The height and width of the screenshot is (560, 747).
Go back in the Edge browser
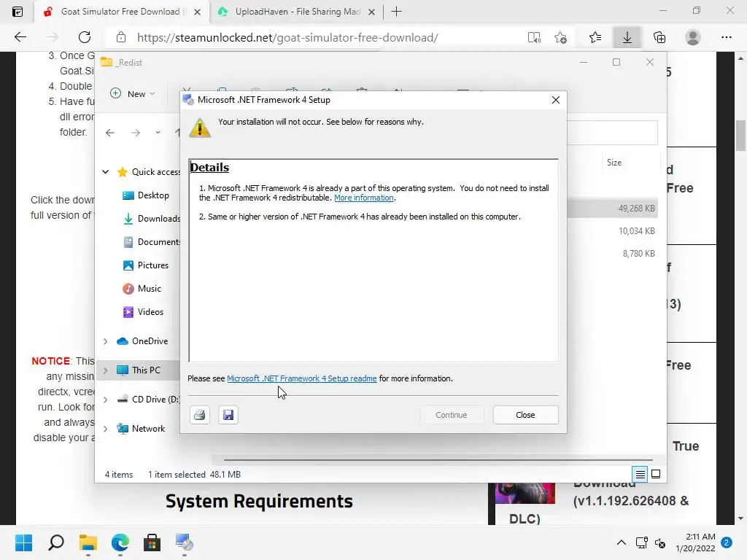pyautogui.click(x=20, y=37)
